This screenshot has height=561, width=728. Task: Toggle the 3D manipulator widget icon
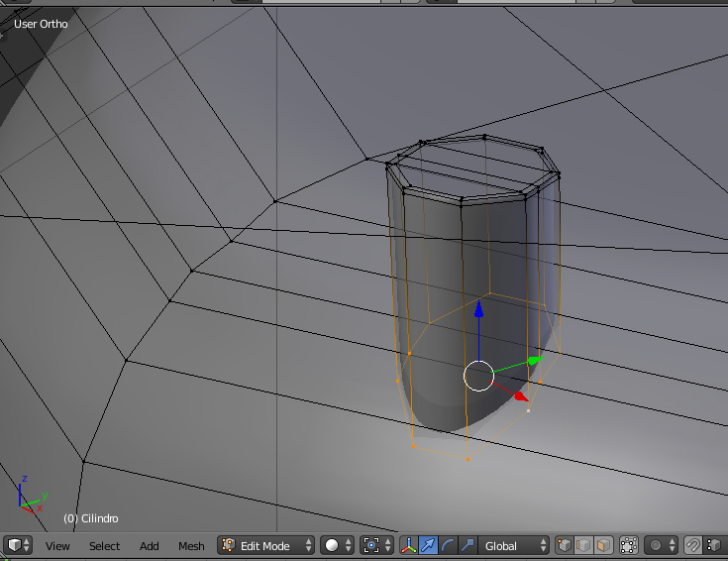(409, 545)
